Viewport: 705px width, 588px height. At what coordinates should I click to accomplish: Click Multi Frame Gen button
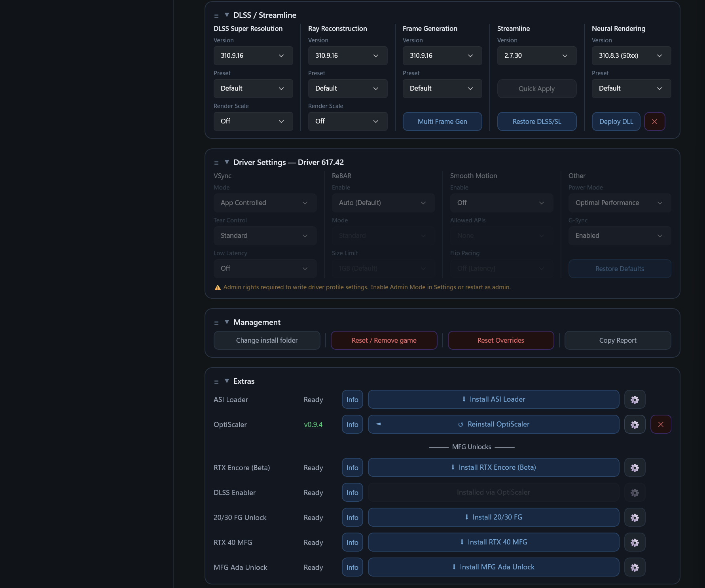(x=442, y=121)
